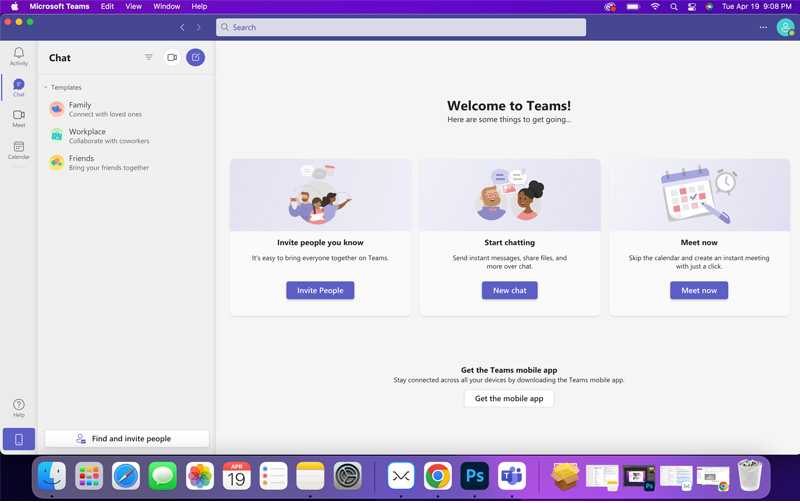Go back with the left arrow
The height and width of the screenshot is (503, 800).
(x=182, y=28)
